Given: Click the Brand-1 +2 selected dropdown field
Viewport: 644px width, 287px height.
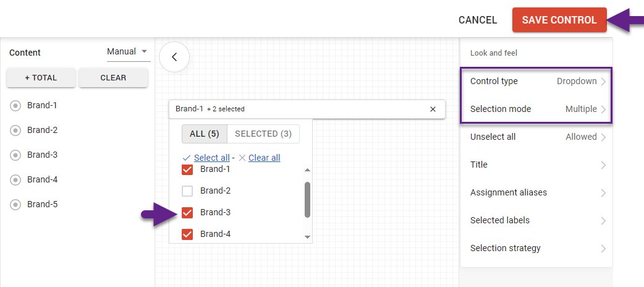Looking at the screenshot, I should (297, 109).
